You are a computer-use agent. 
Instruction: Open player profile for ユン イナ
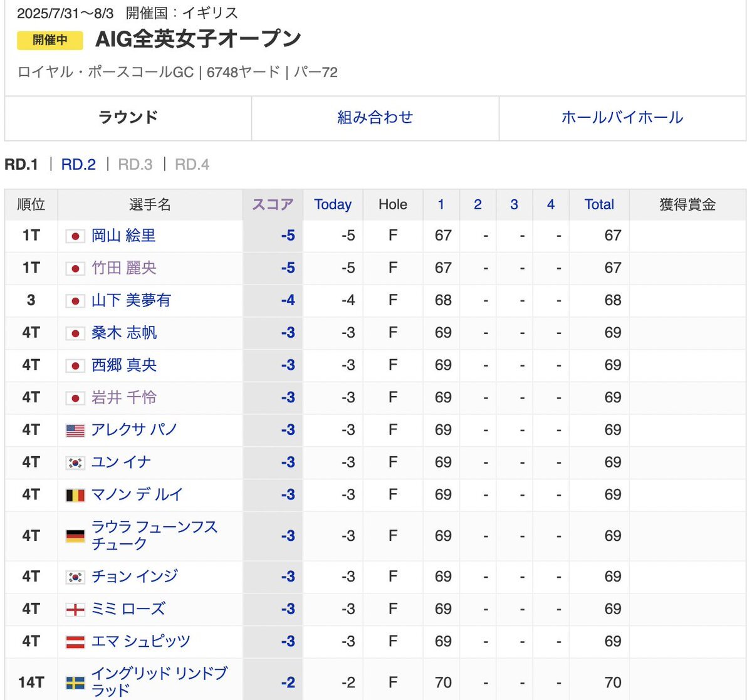point(121,462)
